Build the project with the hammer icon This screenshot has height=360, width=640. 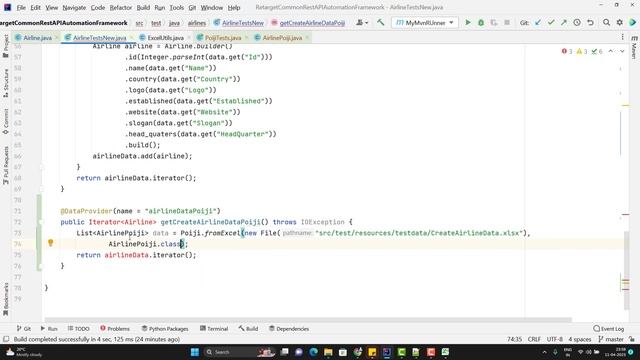click(x=380, y=23)
